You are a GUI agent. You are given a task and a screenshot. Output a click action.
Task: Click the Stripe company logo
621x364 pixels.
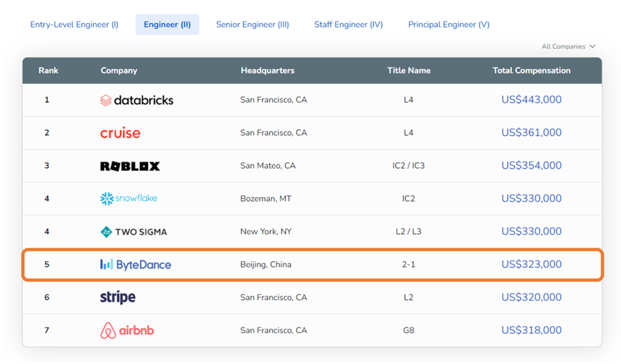click(118, 297)
